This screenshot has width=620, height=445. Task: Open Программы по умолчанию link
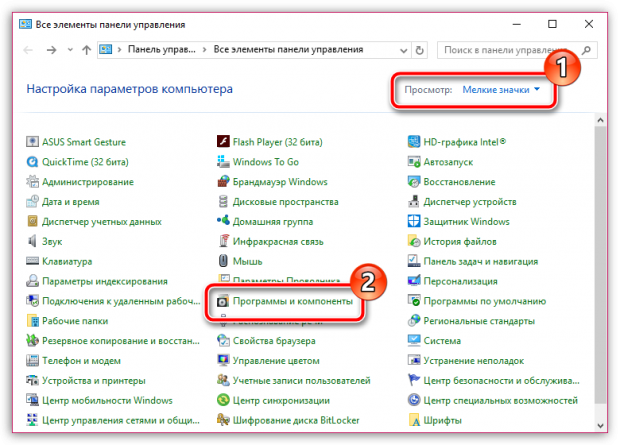pyautogui.click(x=484, y=301)
